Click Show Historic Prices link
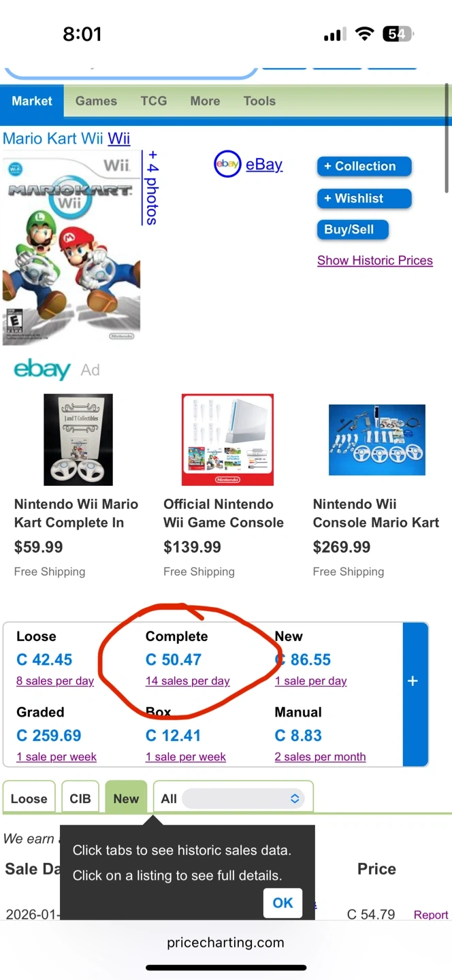The image size is (452, 980). (374, 260)
